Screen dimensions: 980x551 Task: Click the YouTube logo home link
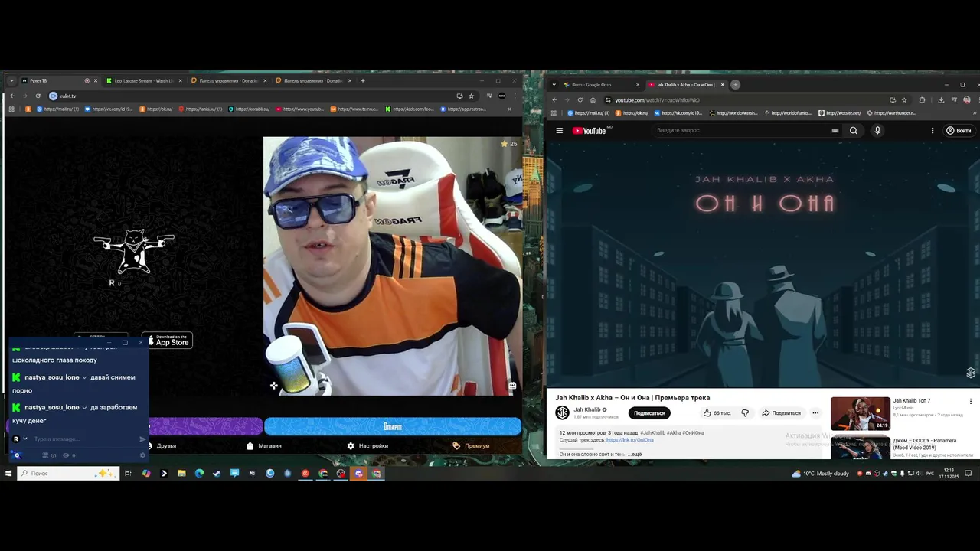pos(589,131)
